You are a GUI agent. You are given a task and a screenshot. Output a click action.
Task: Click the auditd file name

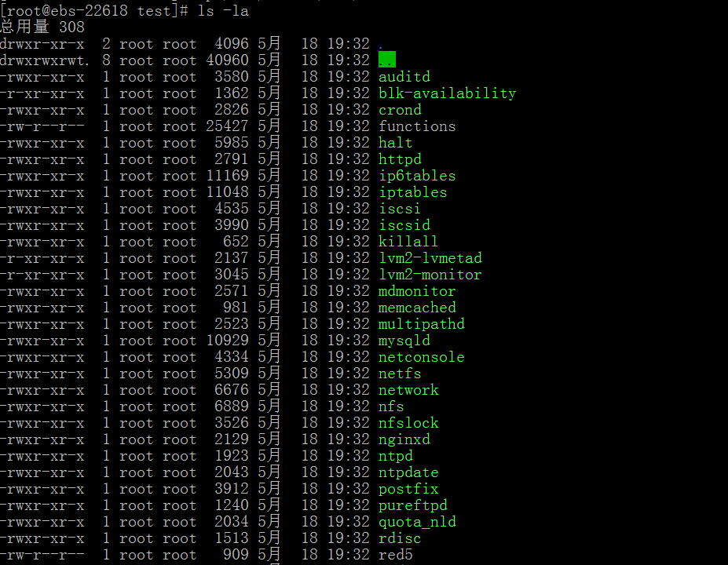404,77
